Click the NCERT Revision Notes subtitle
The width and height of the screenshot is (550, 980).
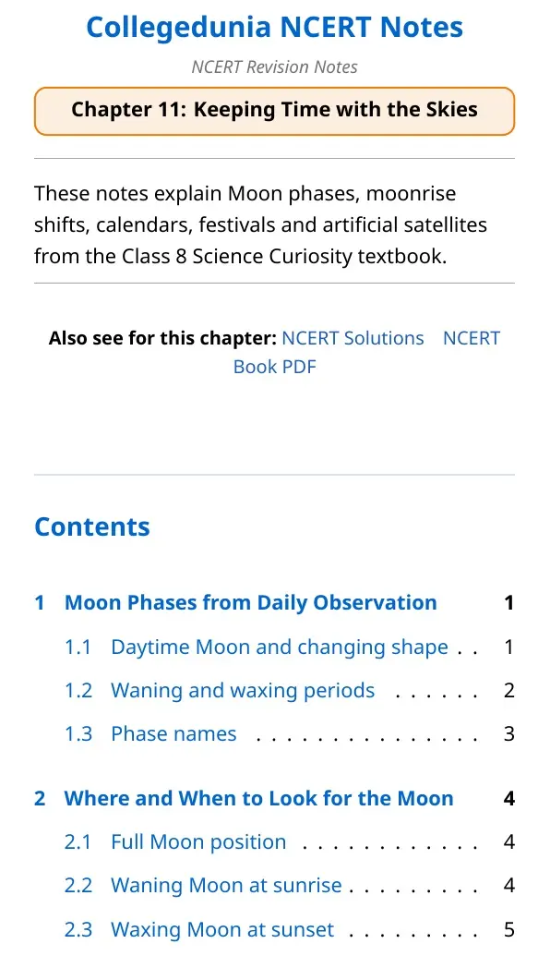click(275, 67)
